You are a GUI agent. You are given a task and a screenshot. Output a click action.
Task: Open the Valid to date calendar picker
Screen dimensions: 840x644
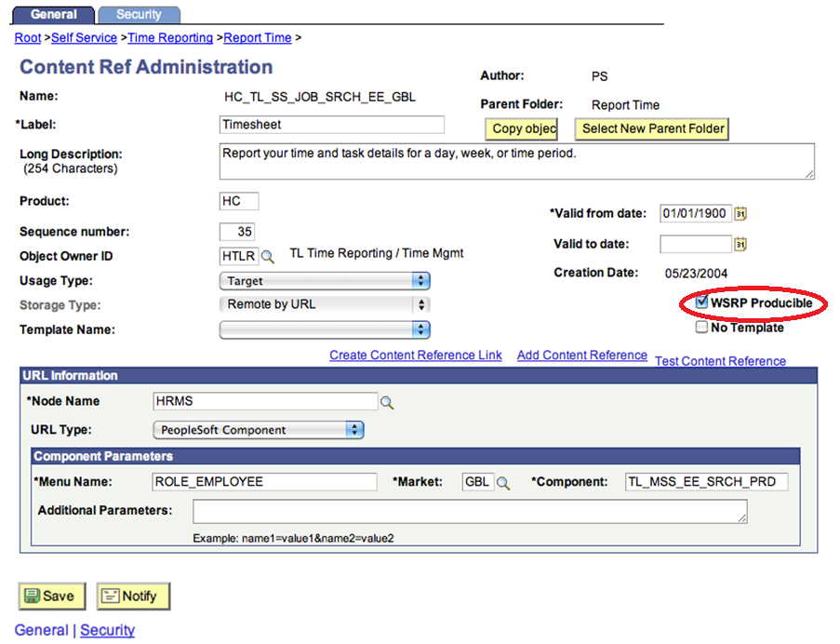pyautogui.click(x=740, y=245)
